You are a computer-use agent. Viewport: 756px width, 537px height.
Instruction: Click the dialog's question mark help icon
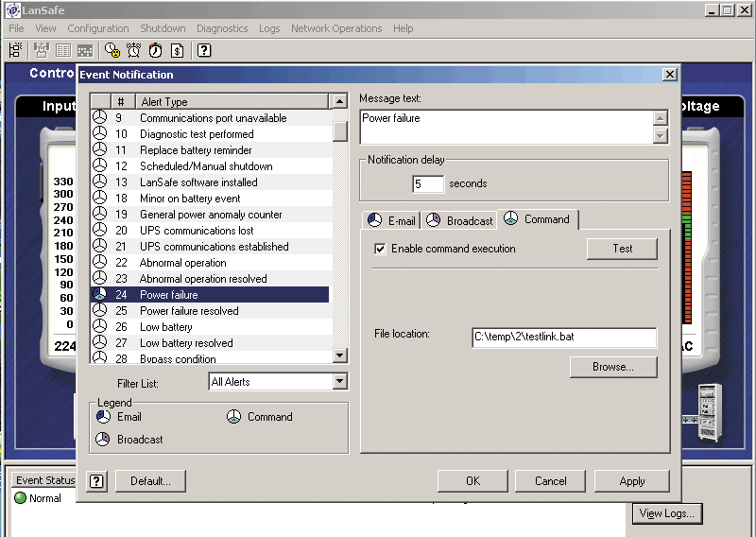pos(95,481)
